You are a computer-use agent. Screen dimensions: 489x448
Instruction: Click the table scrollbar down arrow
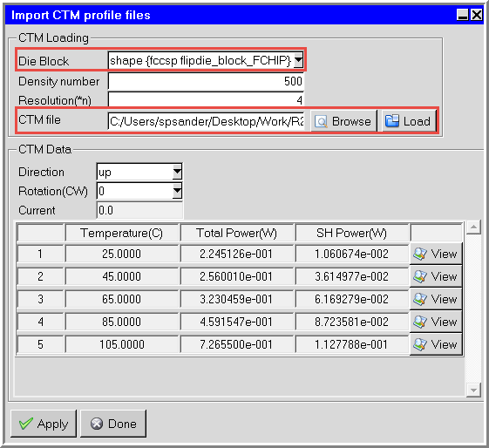click(473, 390)
